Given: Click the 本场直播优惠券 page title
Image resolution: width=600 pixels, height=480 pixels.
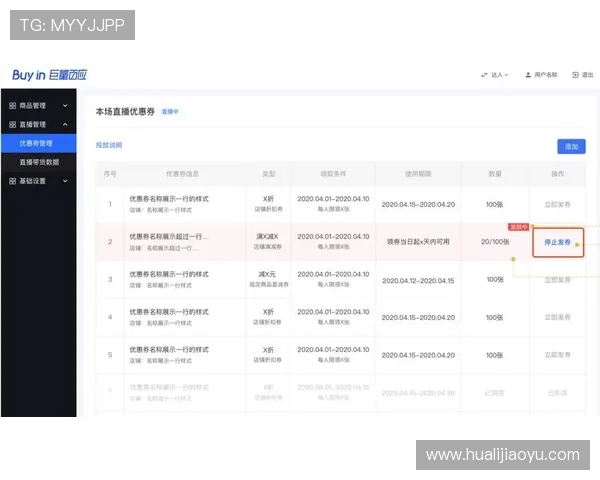Looking at the screenshot, I should pyautogui.click(x=125, y=112).
